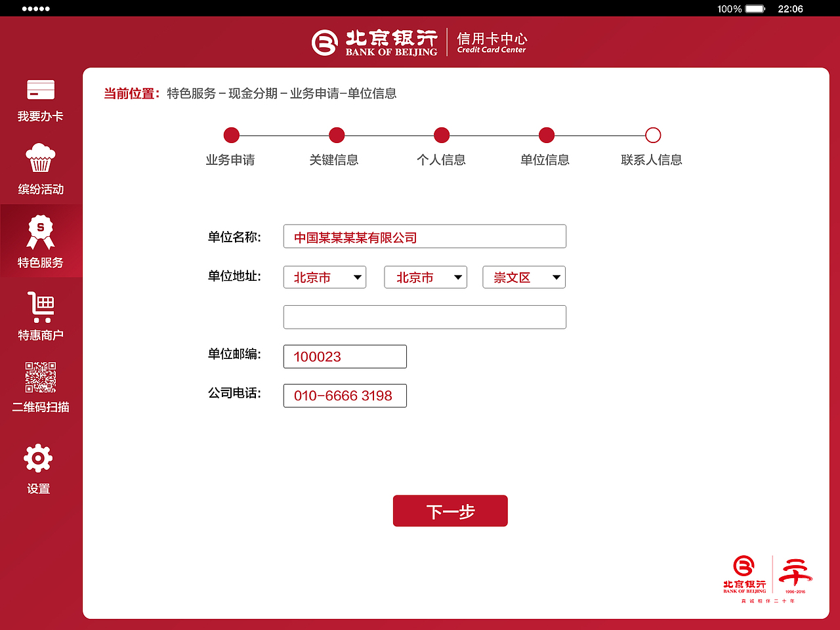Screen dimensions: 840x630
Task: Click inside the 单位名称 company name field
Action: 425,236
